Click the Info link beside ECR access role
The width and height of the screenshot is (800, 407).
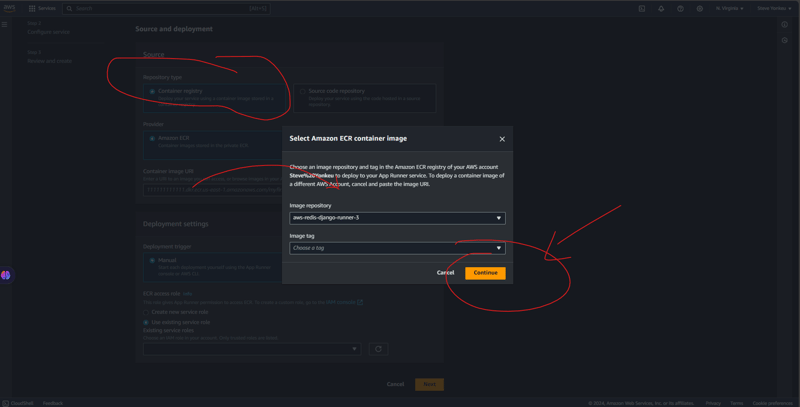coord(187,294)
